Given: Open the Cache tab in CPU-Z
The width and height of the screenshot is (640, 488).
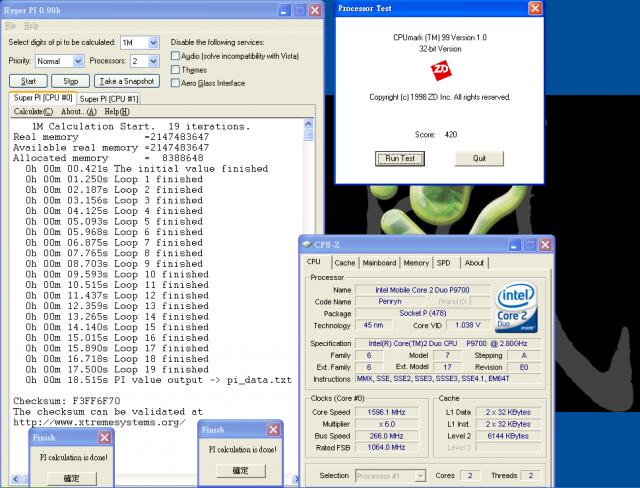Looking at the screenshot, I should (x=345, y=263).
